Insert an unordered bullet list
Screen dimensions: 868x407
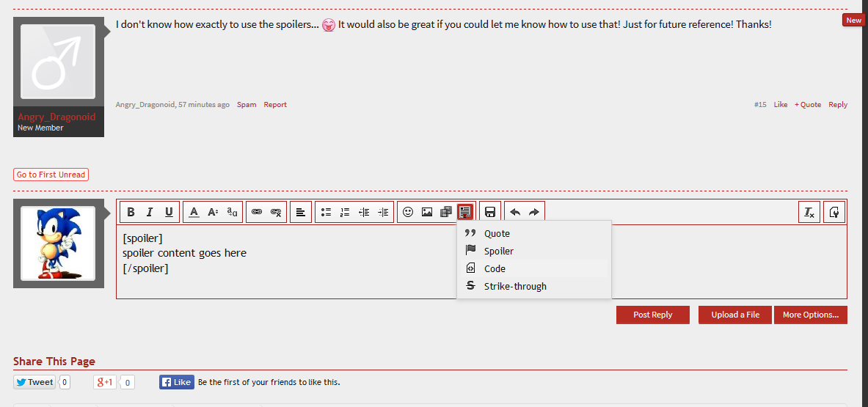tap(326, 212)
